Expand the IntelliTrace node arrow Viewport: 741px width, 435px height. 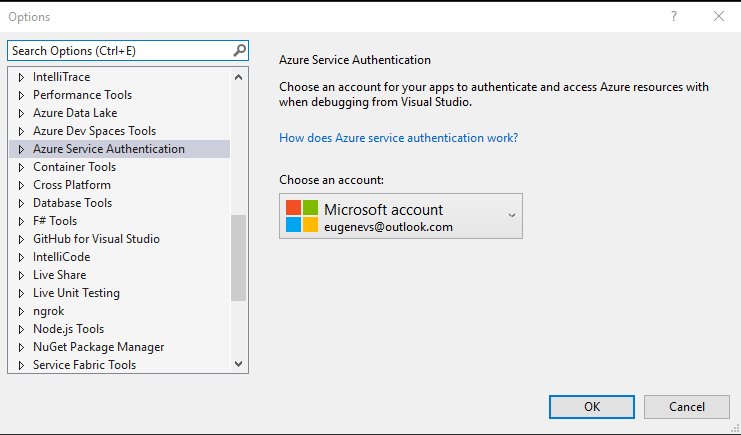21,77
